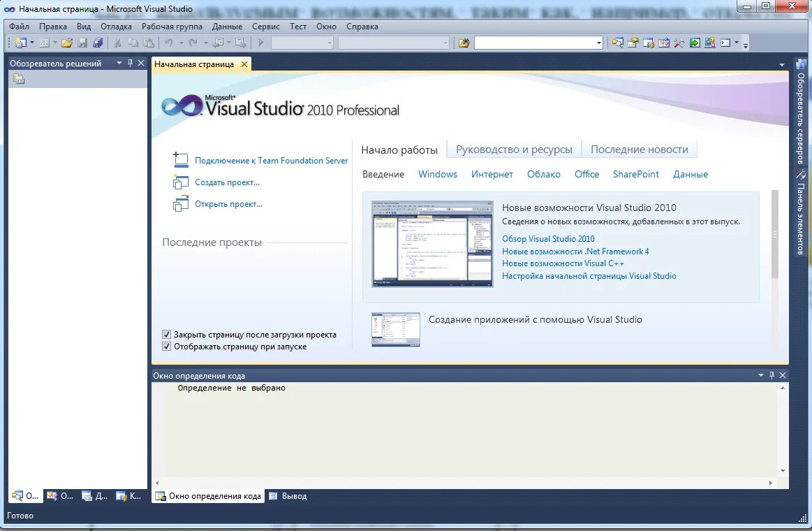This screenshot has width=812, height=531.
Task: Click the Solution Explorer toolbar icon
Action: click(x=618, y=43)
